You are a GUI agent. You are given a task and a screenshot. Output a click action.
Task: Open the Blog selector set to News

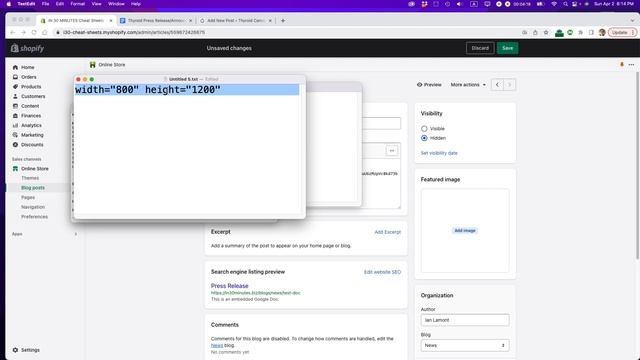465,345
